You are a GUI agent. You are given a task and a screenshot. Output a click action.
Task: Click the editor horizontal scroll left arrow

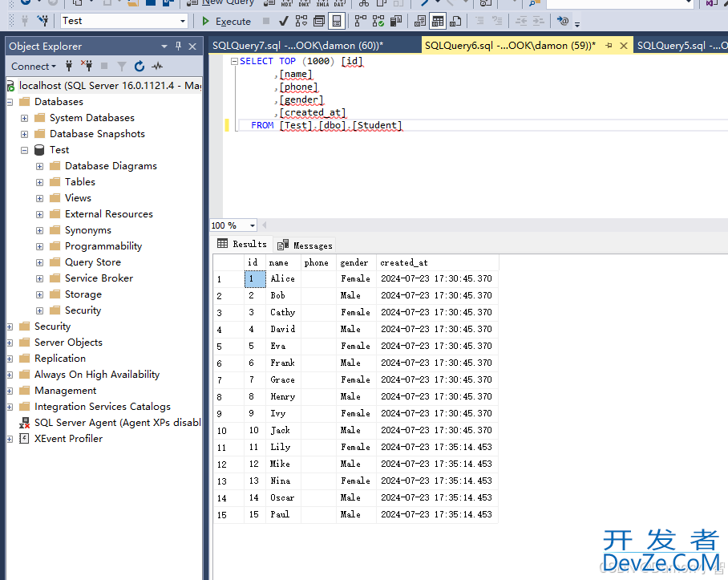pos(265,225)
